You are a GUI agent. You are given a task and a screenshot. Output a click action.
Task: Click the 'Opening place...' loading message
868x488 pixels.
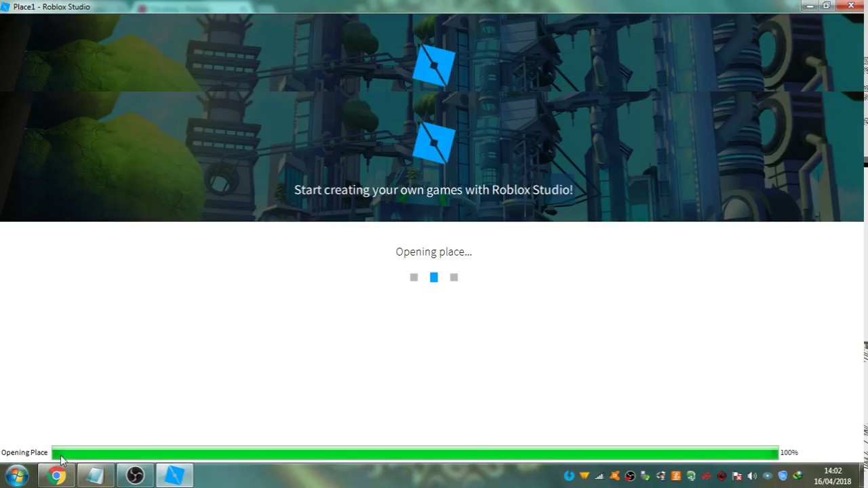click(434, 251)
